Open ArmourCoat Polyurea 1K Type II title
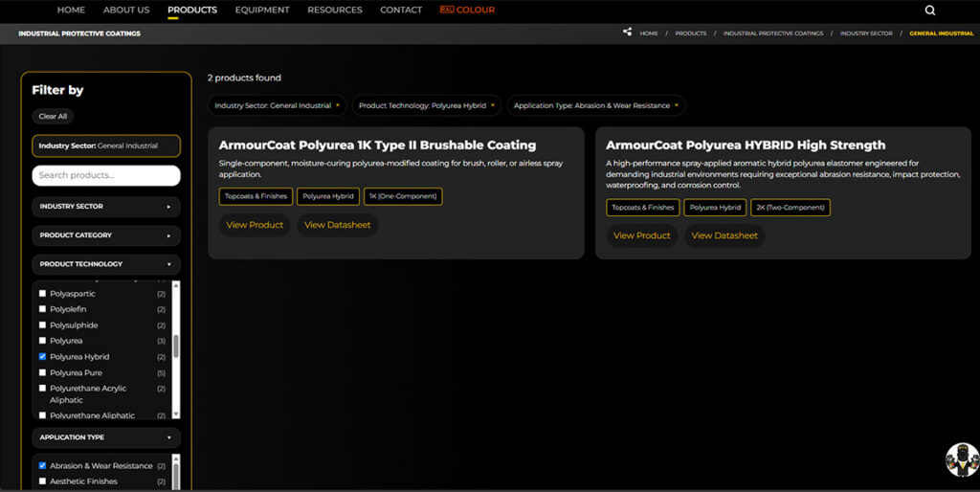This screenshot has width=980, height=492. [x=377, y=145]
